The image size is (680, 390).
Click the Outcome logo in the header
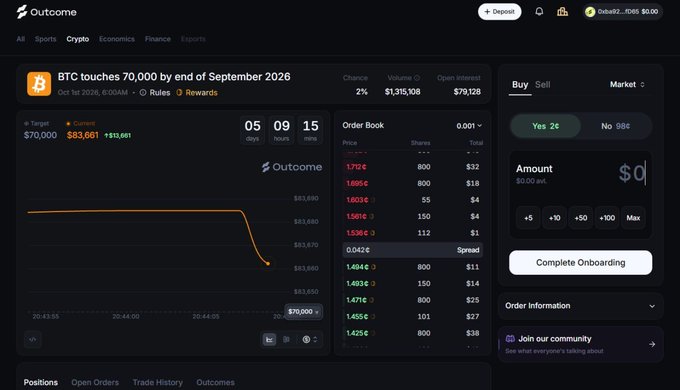(x=46, y=12)
